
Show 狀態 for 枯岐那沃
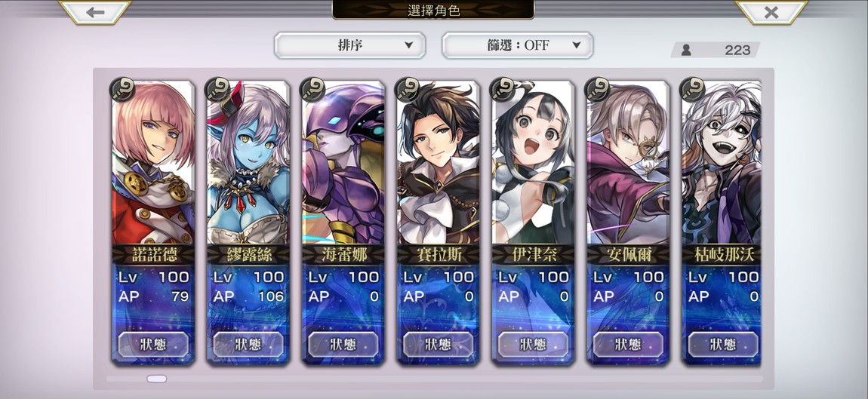[723, 345]
